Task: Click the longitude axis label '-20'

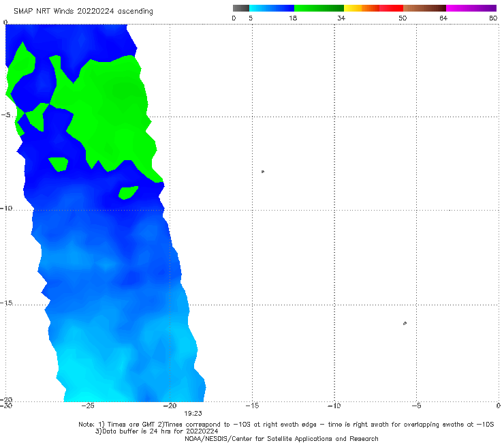Action: [x=170, y=406]
